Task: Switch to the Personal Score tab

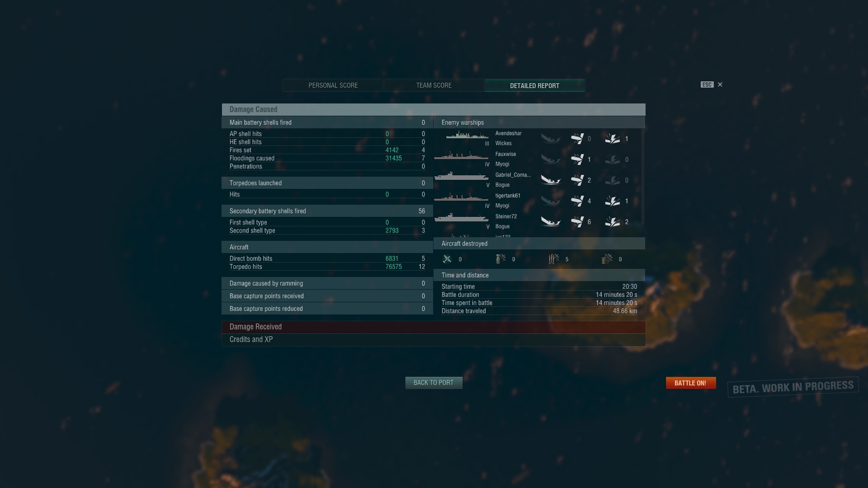Action: tap(333, 85)
